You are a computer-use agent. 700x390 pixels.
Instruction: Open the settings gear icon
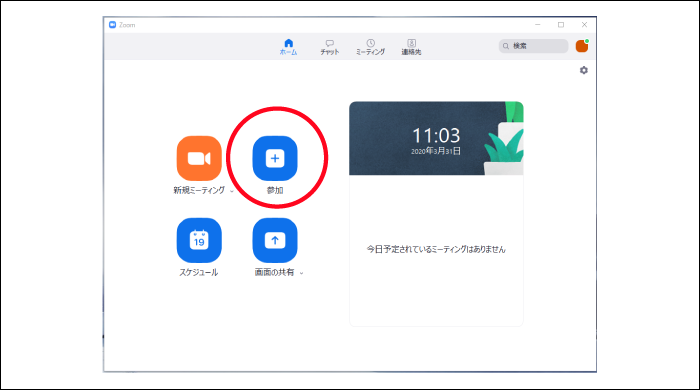pos(583,71)
